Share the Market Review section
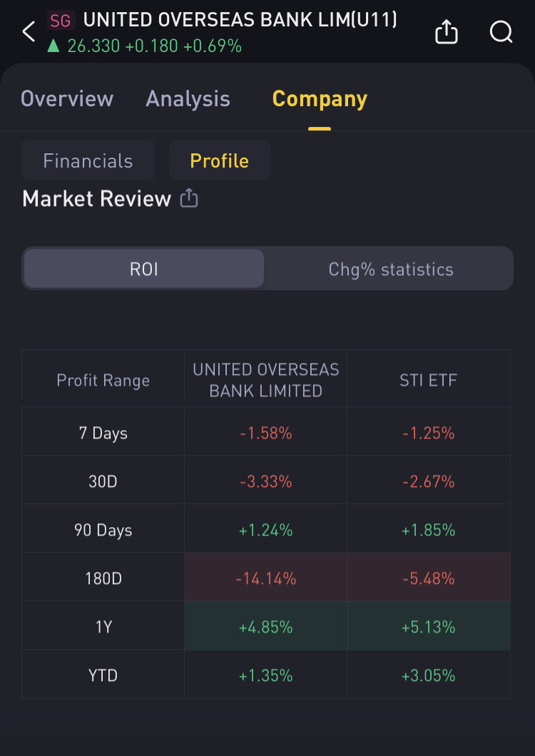Viewport: 535px width, 756px height. click(189, 198)
